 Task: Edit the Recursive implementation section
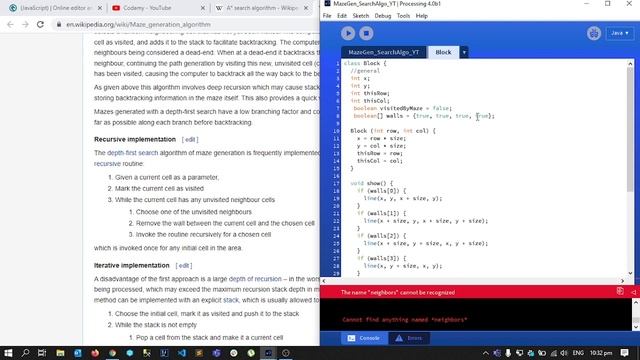click(190, 139)
